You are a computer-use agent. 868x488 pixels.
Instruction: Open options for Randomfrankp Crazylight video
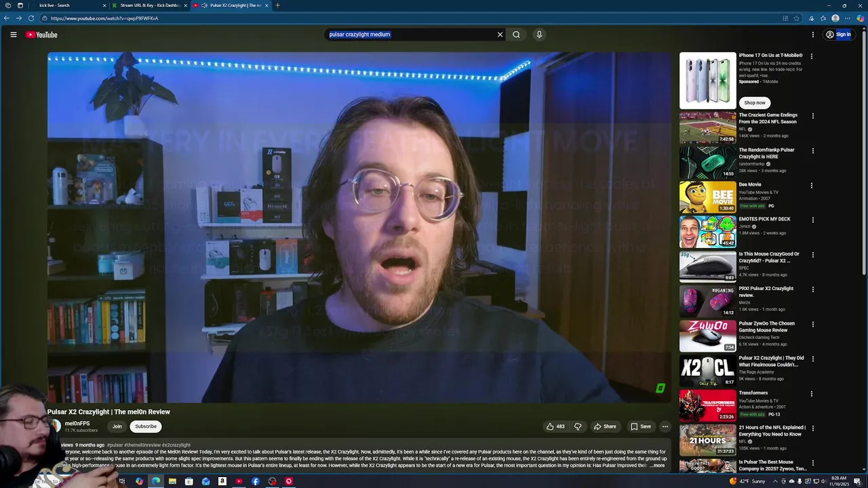[812, 150]
